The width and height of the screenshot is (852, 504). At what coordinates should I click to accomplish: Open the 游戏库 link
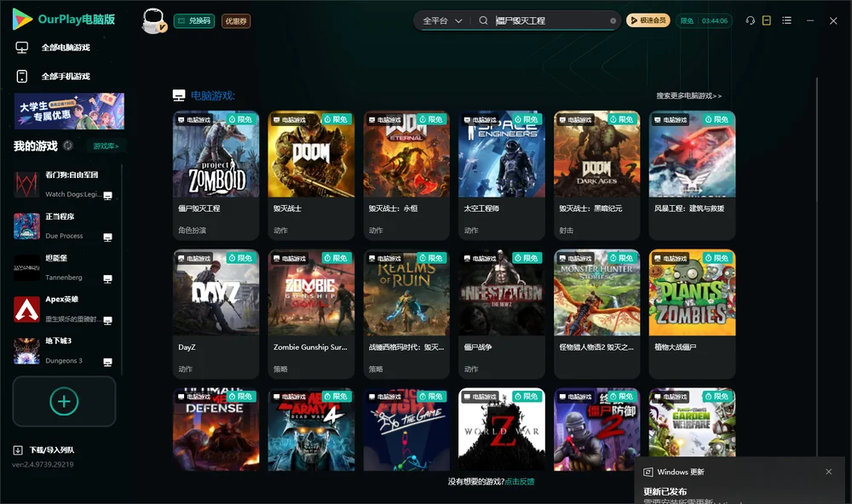click(x=106, y=146)
